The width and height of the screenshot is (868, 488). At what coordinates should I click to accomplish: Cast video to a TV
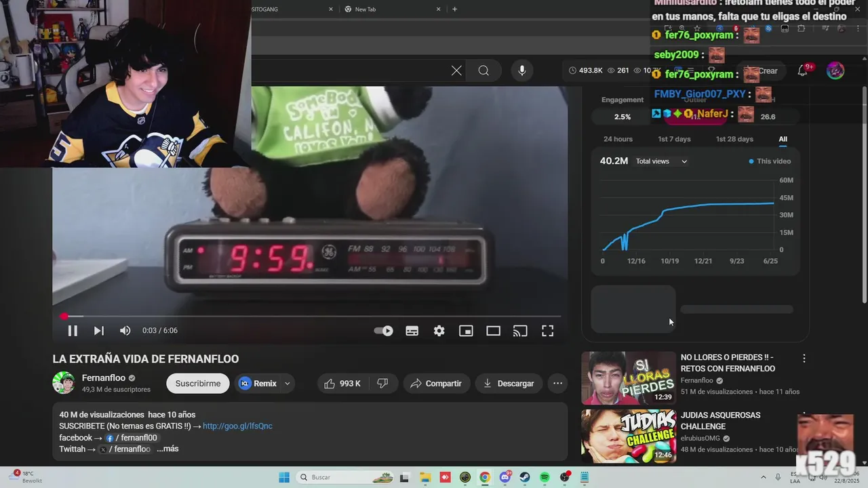tap(520, 331)
